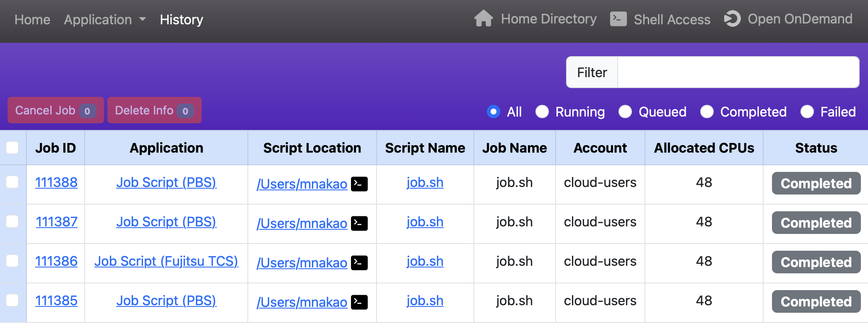
Task: Click the Shell Access terminal icon
Action: [x=618, y=19]
